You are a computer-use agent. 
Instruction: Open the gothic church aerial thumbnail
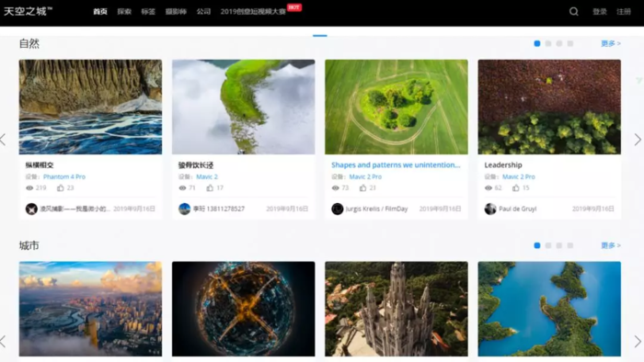tap(397, 309)
